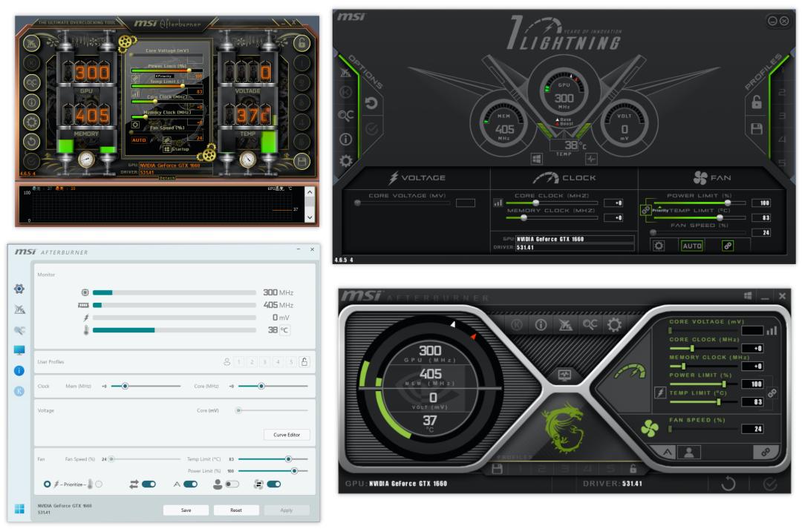Click the fan icon beside Fan Speed in the dark skin
Image resolution: width=802 pixels, height=532 pixels.
pos(649,429)
